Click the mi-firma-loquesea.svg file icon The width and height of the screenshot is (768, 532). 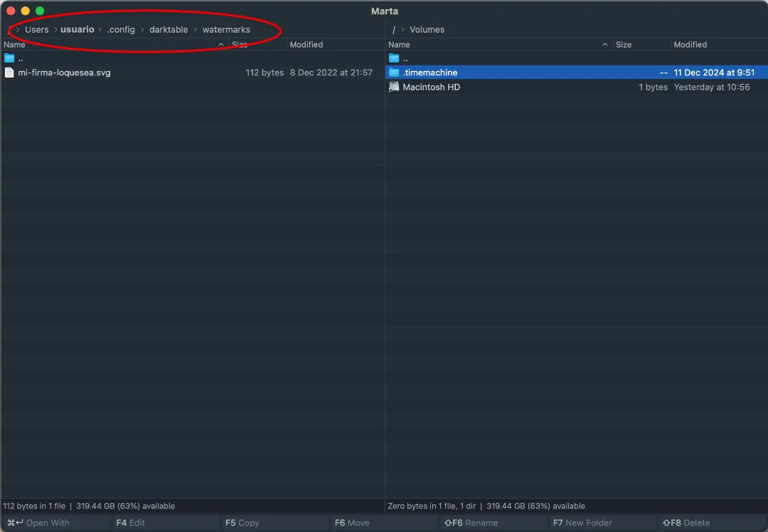pyautogui.click(x=9, y=73)
